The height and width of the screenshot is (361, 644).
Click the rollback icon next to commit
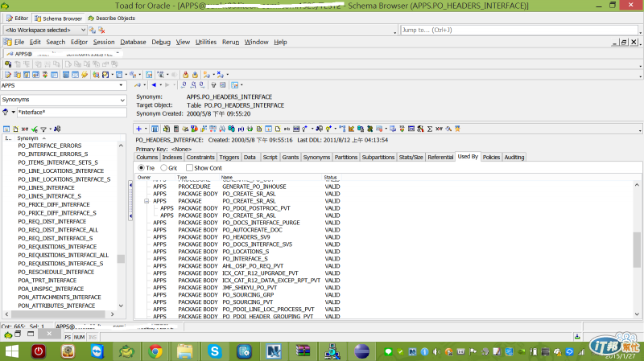point(195,75)
